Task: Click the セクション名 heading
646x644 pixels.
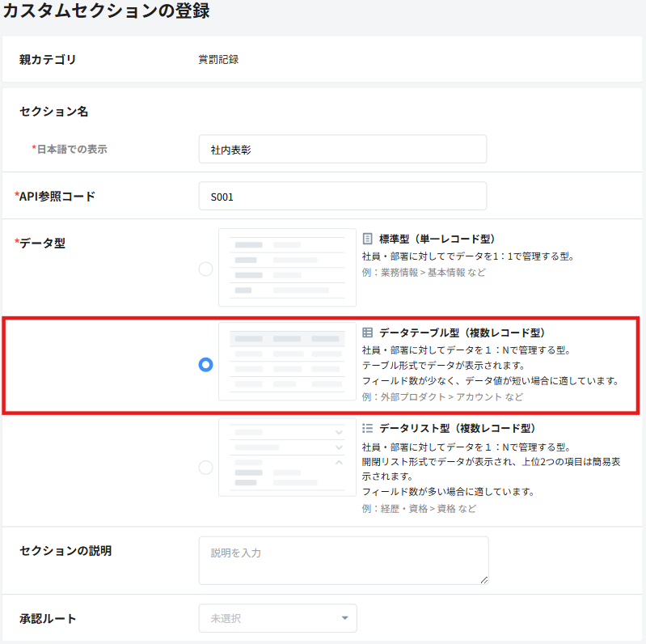Action: [53, 112]
